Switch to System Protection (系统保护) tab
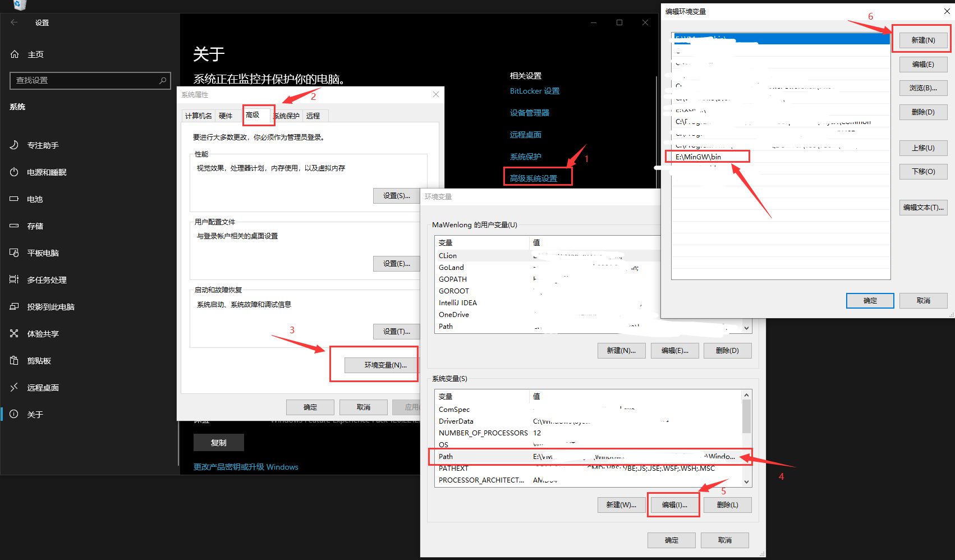This screenshot has height=560, width=955. tap(287, 116)
